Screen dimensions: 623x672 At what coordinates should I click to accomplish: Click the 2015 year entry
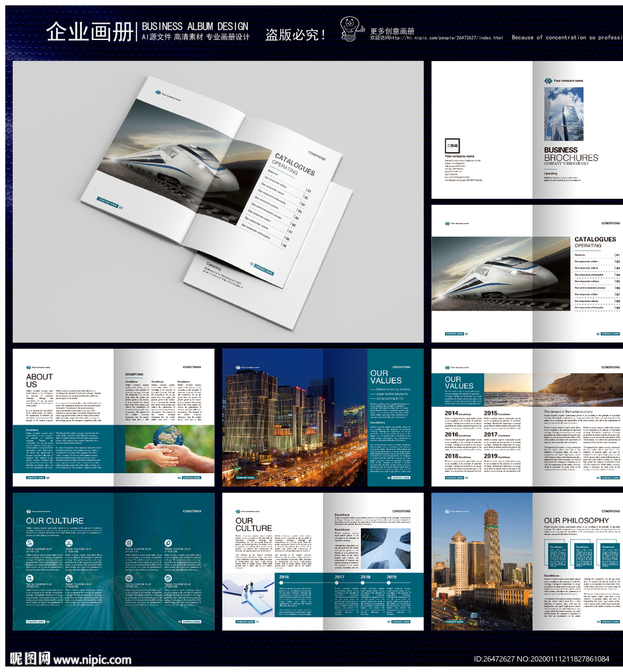coord(497,413)
